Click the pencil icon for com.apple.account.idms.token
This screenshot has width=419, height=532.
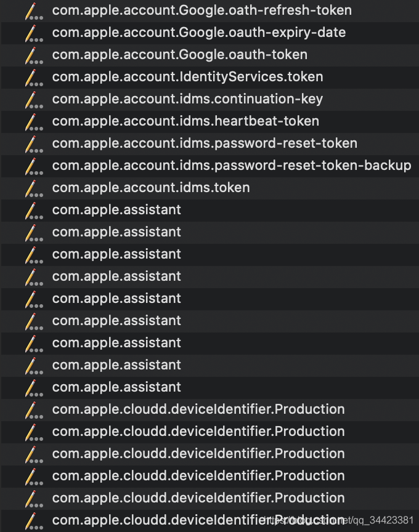click(x=34, y=188)
